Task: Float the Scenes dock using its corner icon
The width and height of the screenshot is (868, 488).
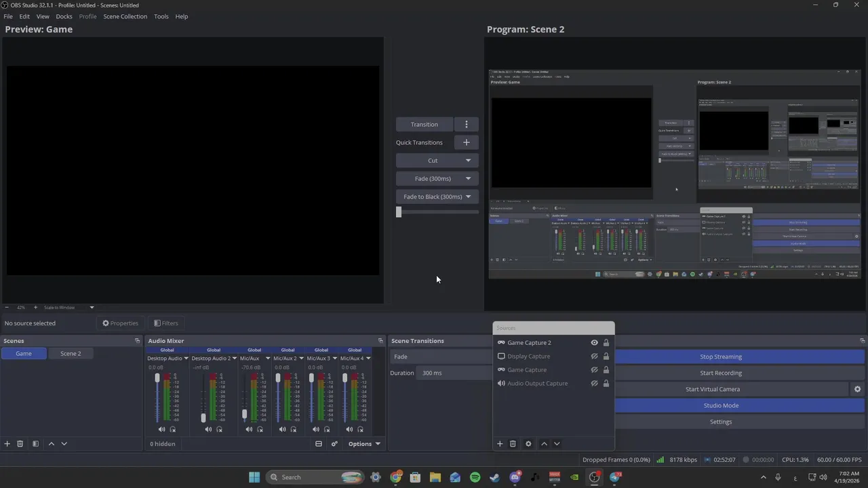Action: (x=137, y=341)
